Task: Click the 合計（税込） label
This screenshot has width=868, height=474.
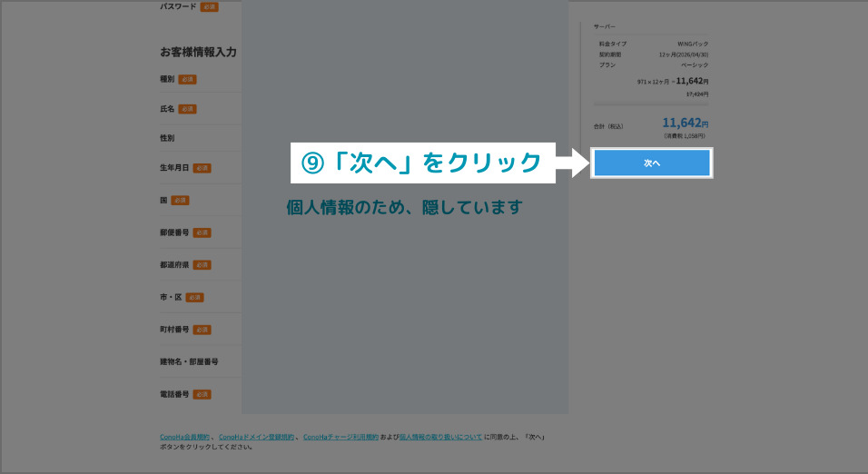Action: pos(608,126)
